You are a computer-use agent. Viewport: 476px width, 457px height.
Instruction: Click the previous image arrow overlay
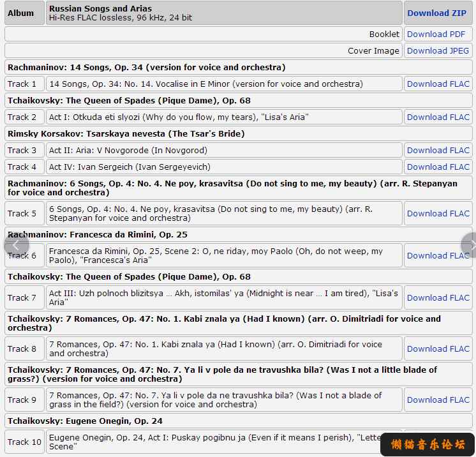(17, 244)
